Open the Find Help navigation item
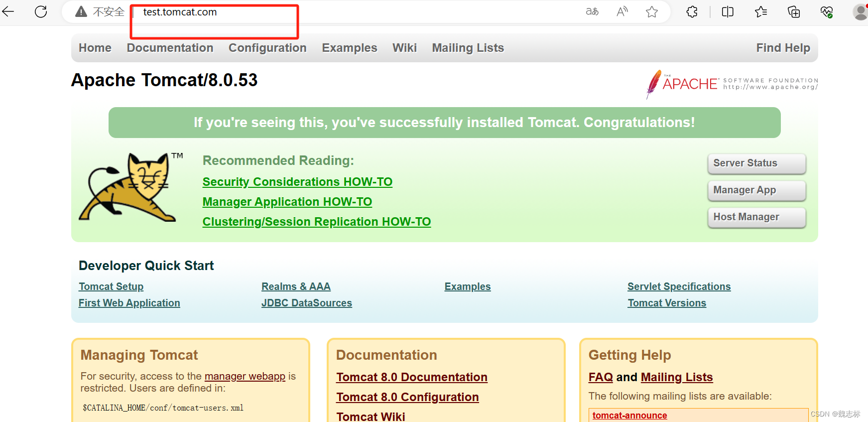 coord(783,48)
